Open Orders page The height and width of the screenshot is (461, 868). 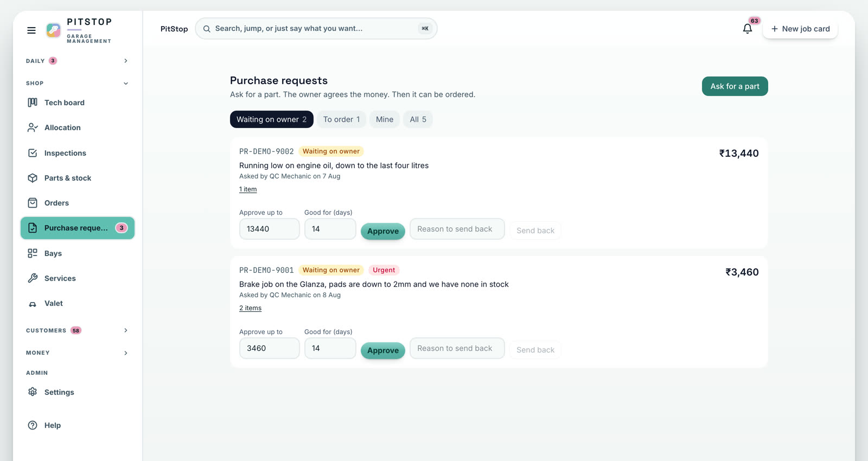tap(78, 203)
